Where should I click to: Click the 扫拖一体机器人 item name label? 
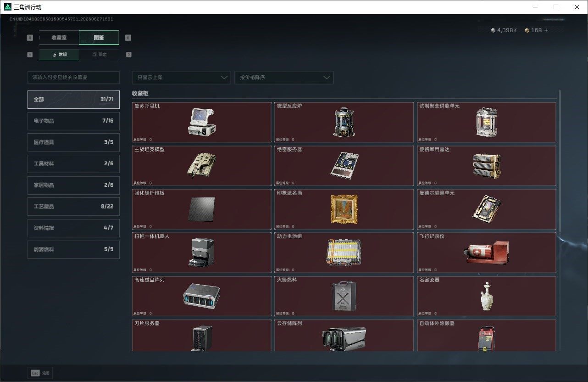152,236
